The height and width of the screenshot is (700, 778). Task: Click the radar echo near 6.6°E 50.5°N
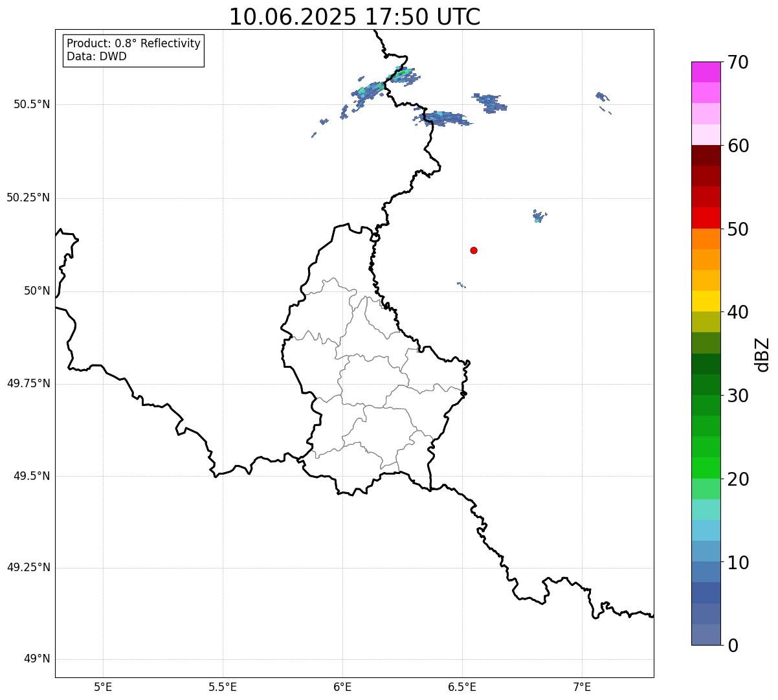pos(491,102)
